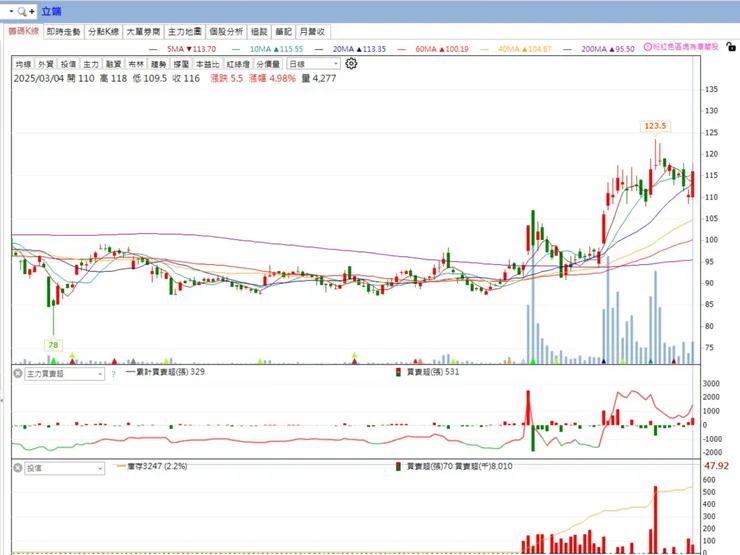Click the 123.5 high price label
This screenshot has width=740, height=555.
[x=655, y=126]
